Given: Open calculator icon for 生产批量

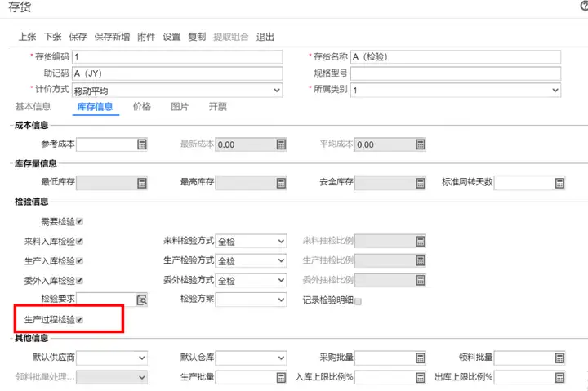Looking at the screenshot, I should [x=281, y=377].
